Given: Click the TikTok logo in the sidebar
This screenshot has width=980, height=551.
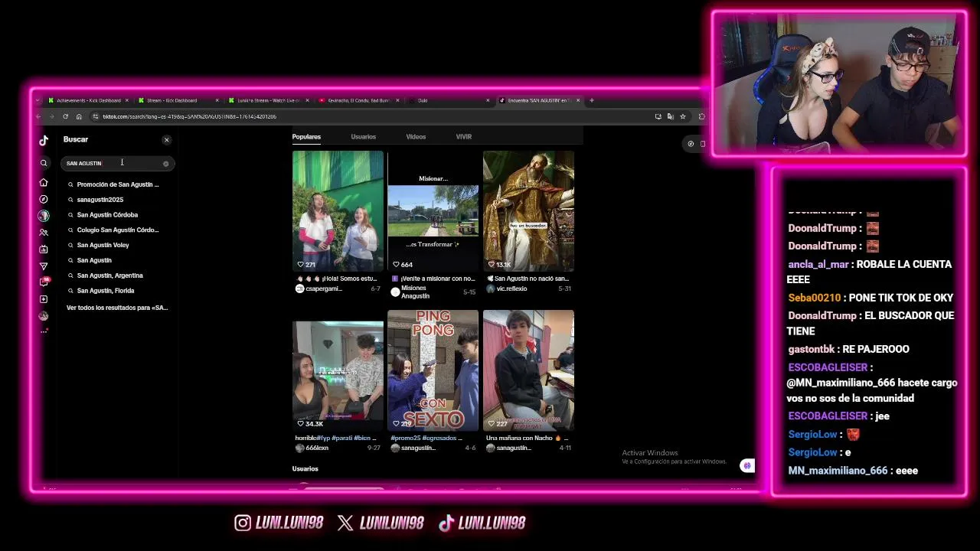Looking at the screenshot, I should tap(44, 140).
